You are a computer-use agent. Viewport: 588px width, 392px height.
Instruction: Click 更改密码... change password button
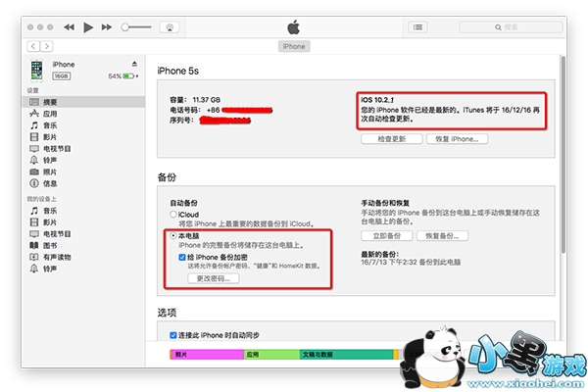[x=214, y=278]
